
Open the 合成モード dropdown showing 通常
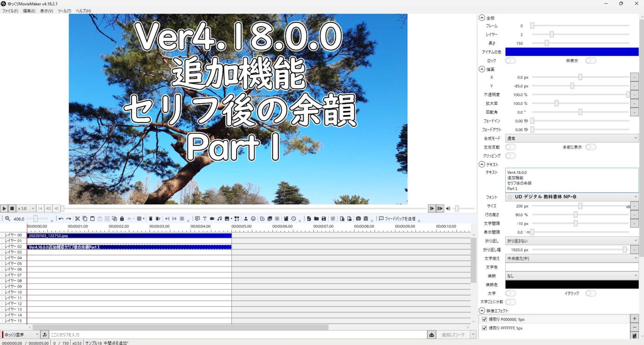coord(571,138)
